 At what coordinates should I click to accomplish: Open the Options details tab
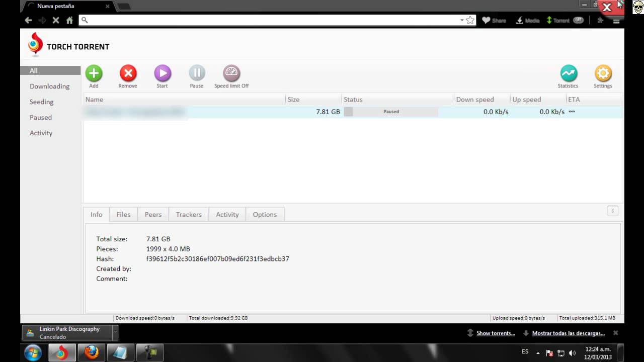[265, 214]
